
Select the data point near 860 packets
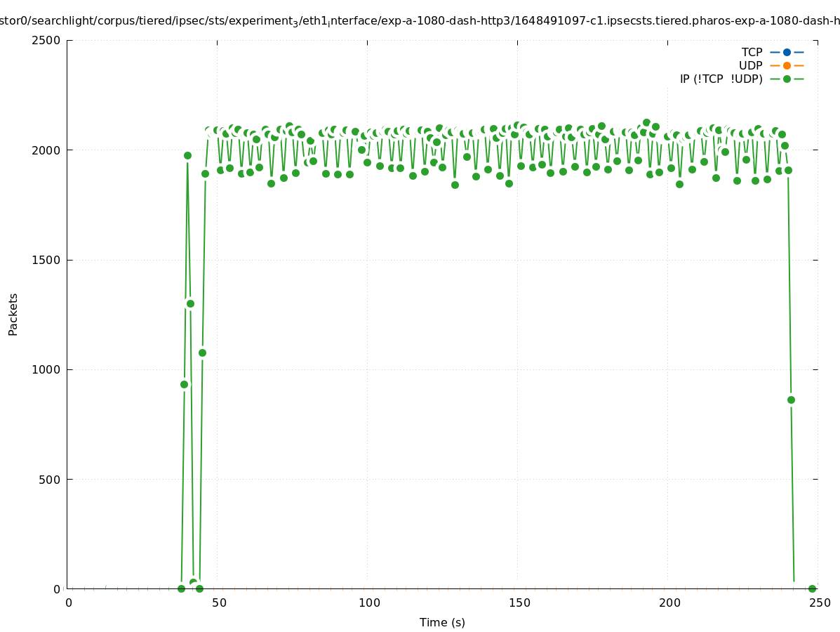[x=791, y=400]
